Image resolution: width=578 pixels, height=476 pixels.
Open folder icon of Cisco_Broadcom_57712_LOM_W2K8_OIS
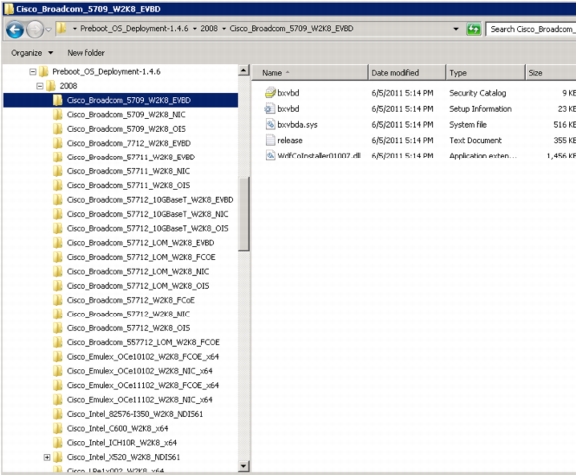click(x=58, y=286)
